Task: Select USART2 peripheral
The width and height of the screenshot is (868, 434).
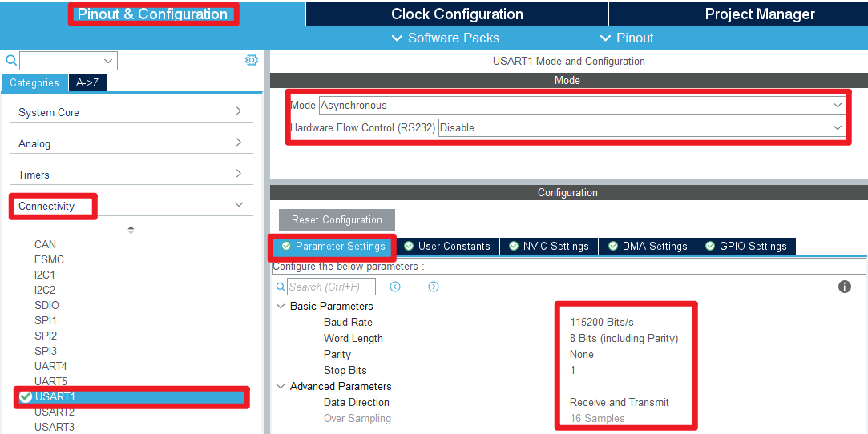Action: pos(55,412)
